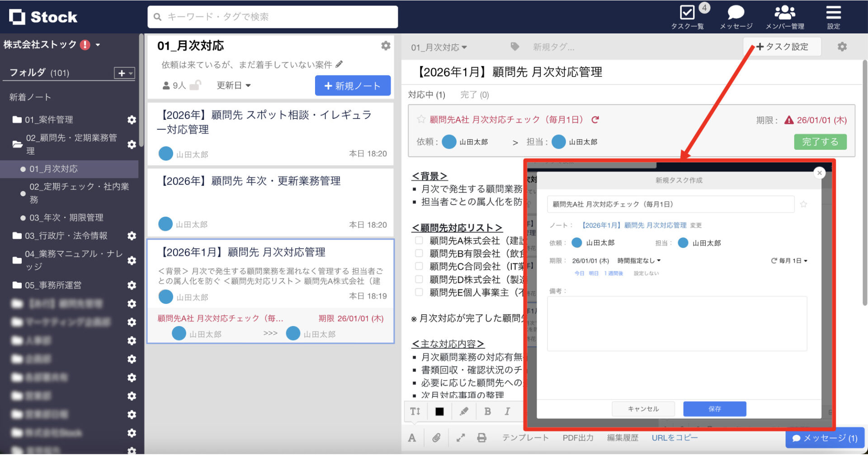Check the 顧問先A株式会社 checkbox
Viewport: 868px width, 455px height.
(x=418, y=241)
